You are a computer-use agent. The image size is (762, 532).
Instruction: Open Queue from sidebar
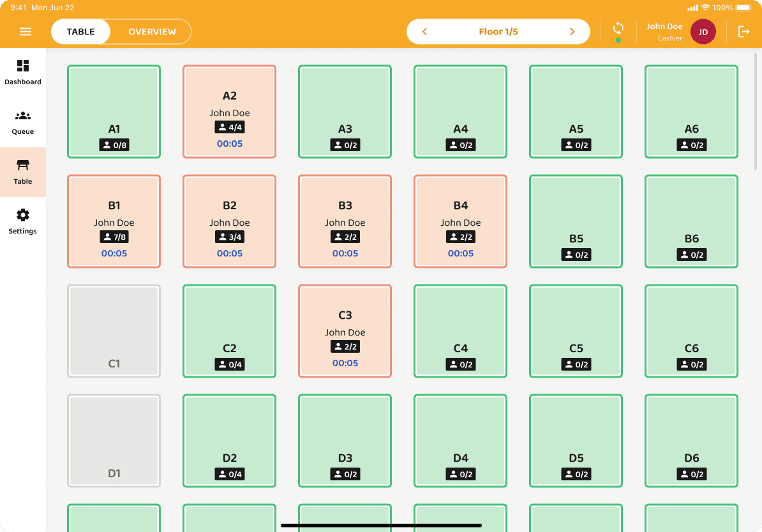click(23, 122)
